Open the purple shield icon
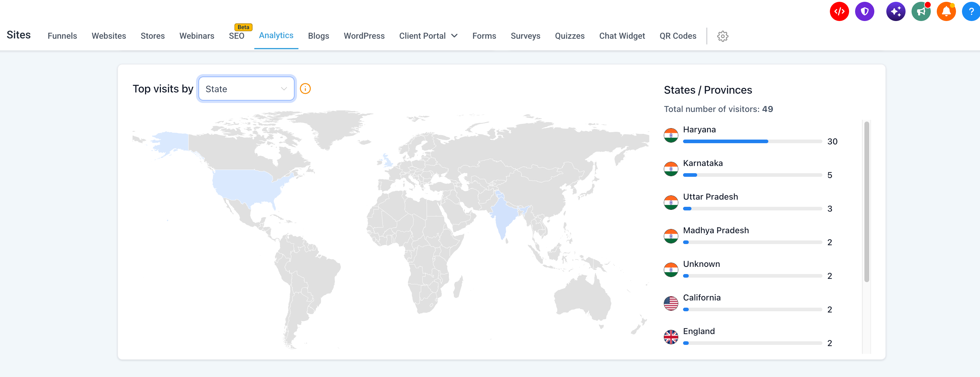The height and width of the screenshot is (377, 980). (864, 11)
